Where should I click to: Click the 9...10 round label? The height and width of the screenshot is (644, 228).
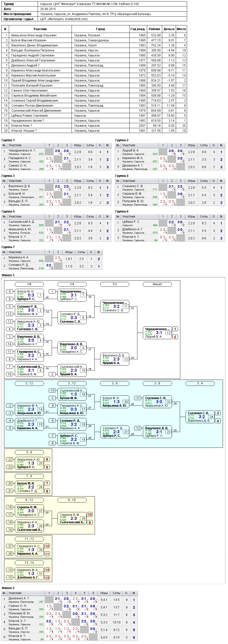tap(72, 500)
